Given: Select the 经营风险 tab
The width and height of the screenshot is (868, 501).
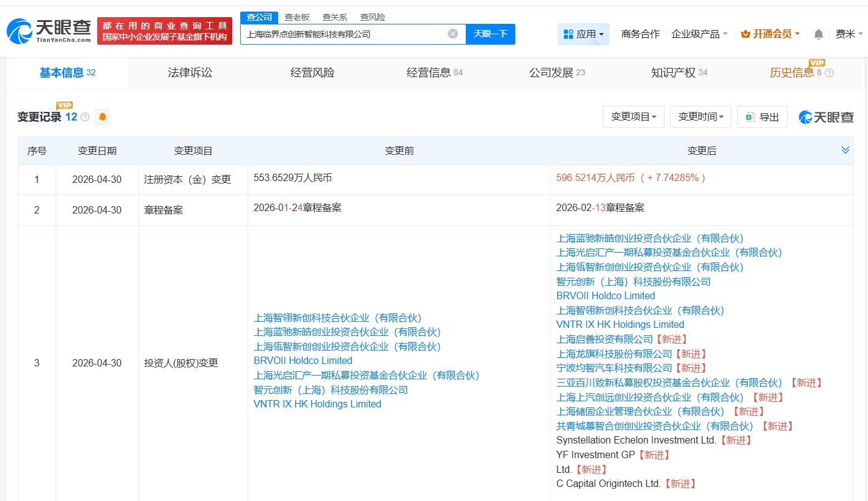Looking at the screenshot, I should tap(312, 73).
